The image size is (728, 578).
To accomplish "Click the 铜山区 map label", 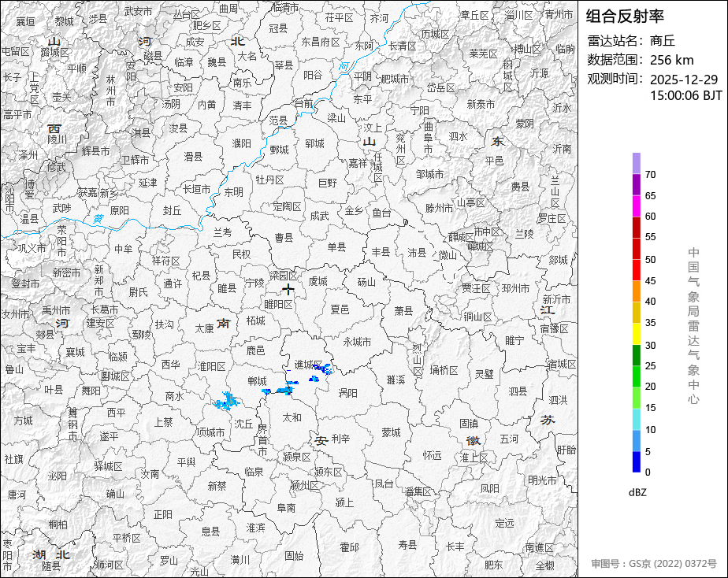I will pos(477,317).
